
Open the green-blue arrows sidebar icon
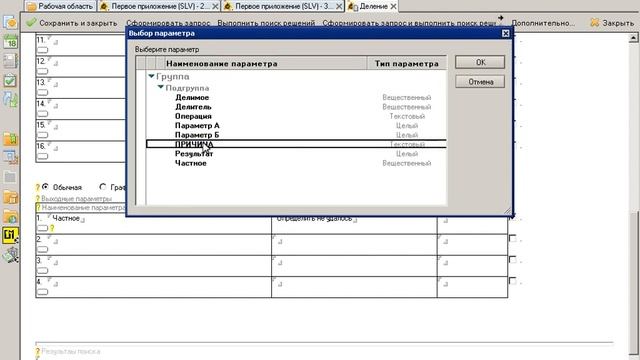point(10,100)
